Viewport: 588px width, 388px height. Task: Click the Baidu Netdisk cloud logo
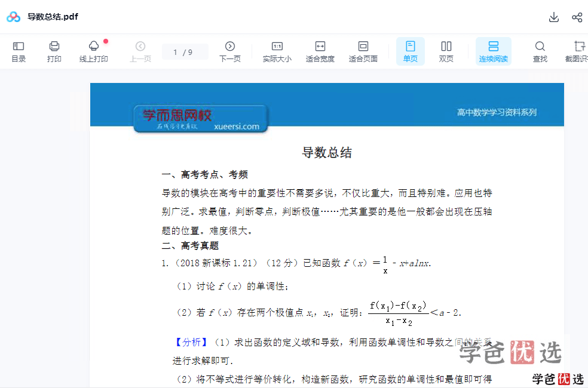tap(14, 17)
